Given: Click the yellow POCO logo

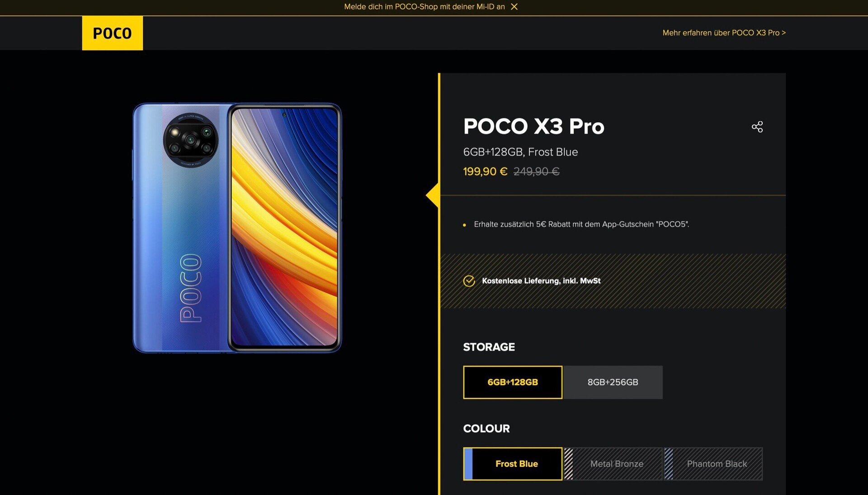Looking at the screenshot, I should (x=112, y=33).
